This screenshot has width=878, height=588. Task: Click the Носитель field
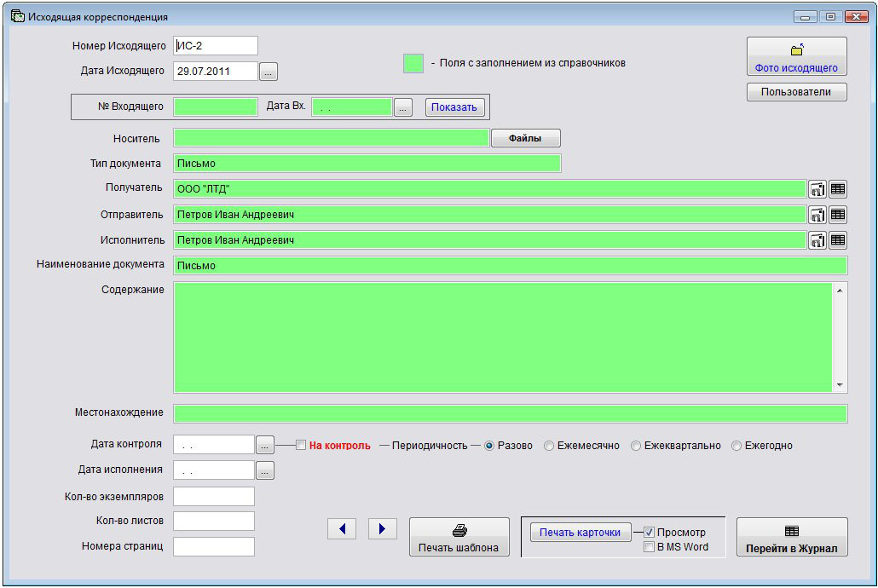point(332,138)
